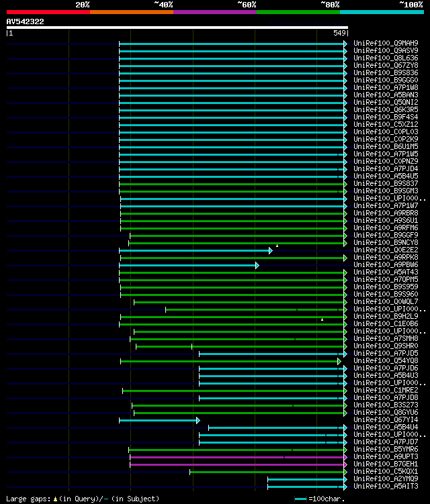
Task: Click the arrowhead ending the Q0E2E2 alignment
Action: point(271,251)
